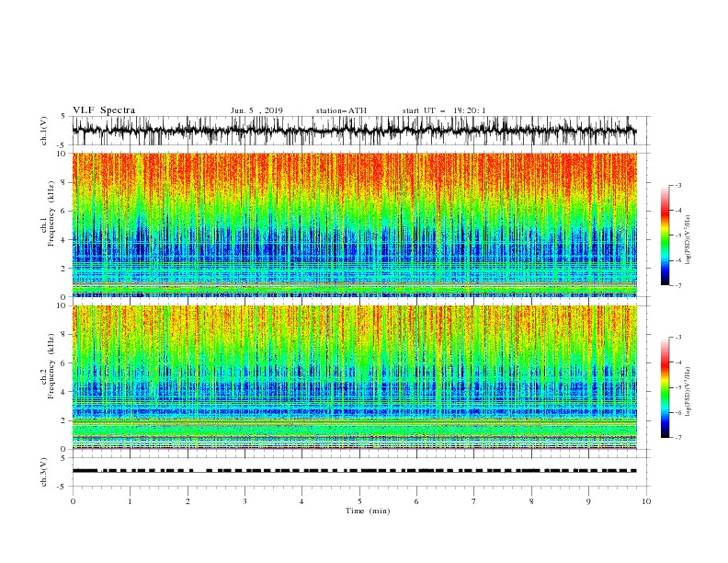
Task: Select the ch.1 colorbar 'log(PSD)(V²/Hz)' label
Action: [688, 240]
